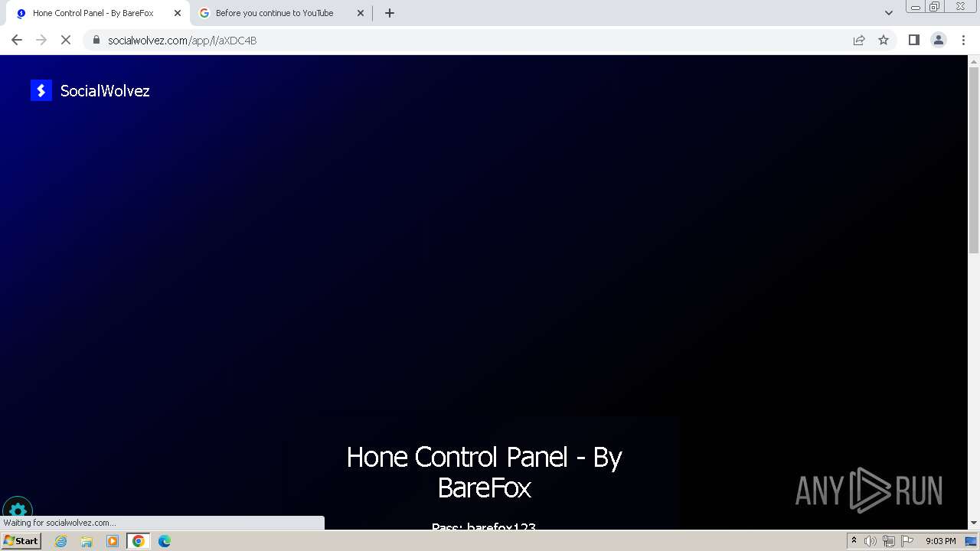
Task: Select the Hone Control Panel heading text
Action: (484, 472)
